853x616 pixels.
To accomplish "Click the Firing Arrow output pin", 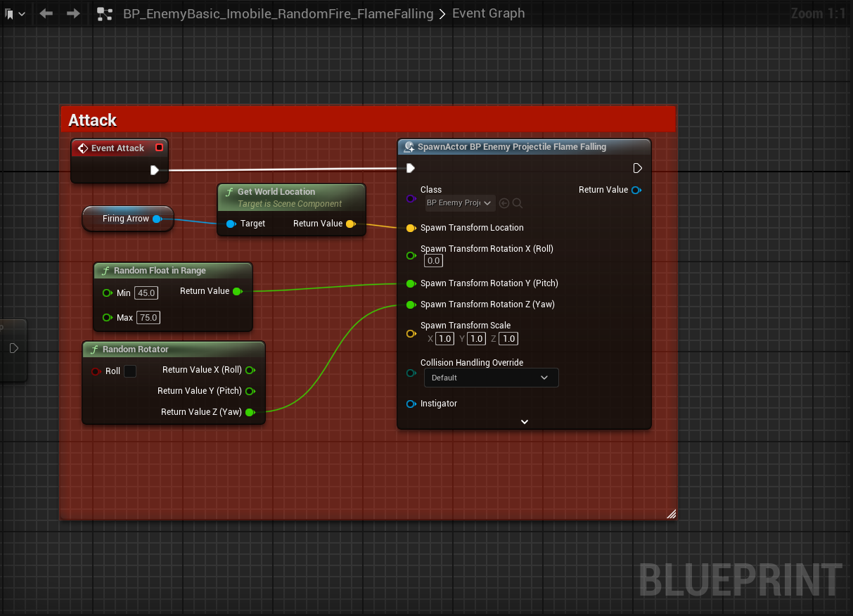I will [x=158, y=219].
